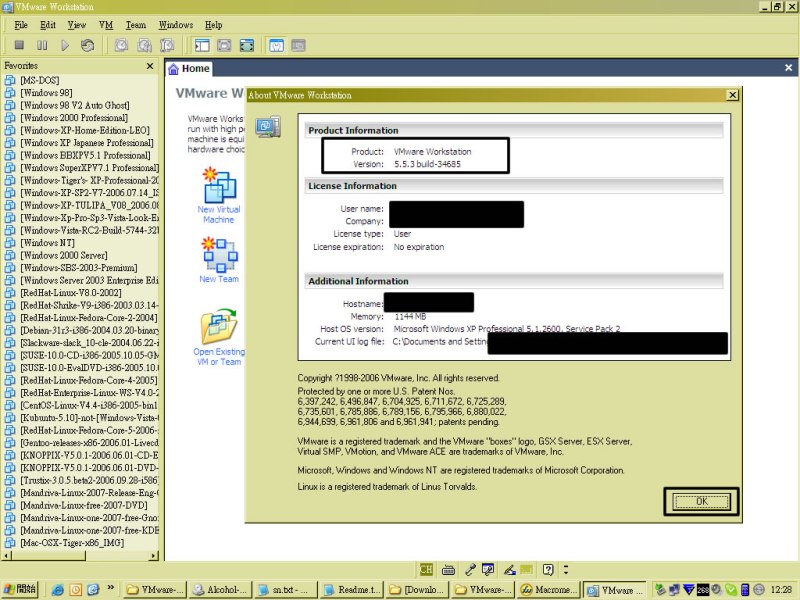Select the Home tab
The height and width of the screenshot is (600, 800).
click(189, 68)
